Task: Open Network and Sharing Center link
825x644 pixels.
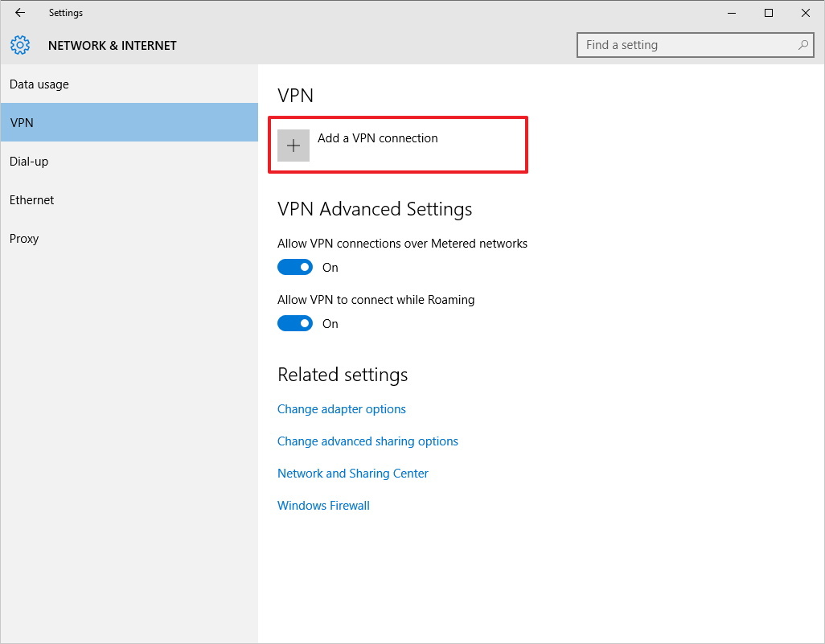Action: (353, 474)
